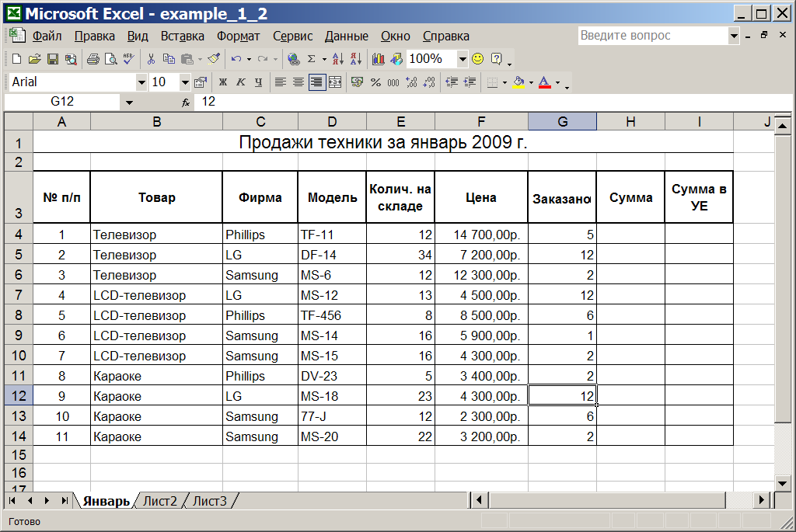This screenshot has width=796, height=532.
Task: Open Help with the question mark icon
Action: pyautogui.click(x=497, y=59)
